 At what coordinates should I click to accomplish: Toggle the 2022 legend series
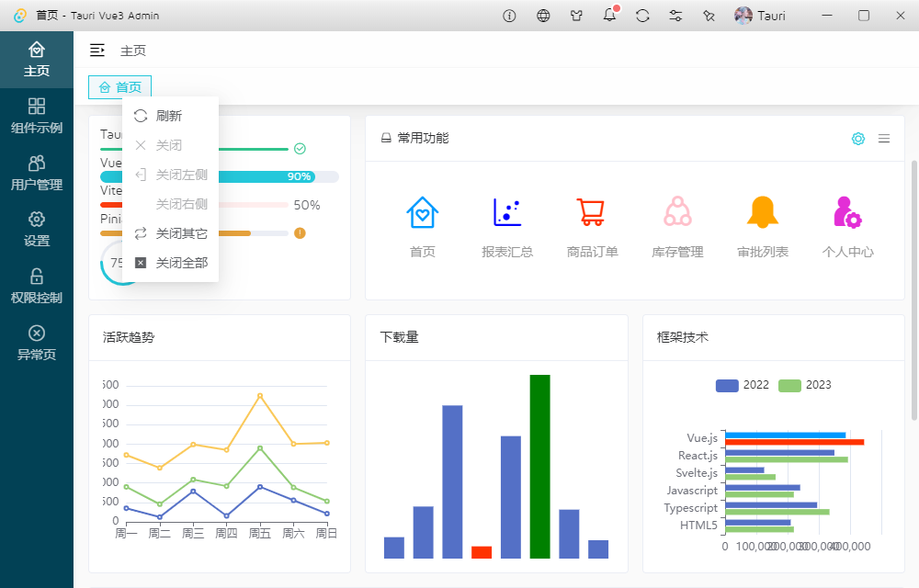[x=743, y=385]
